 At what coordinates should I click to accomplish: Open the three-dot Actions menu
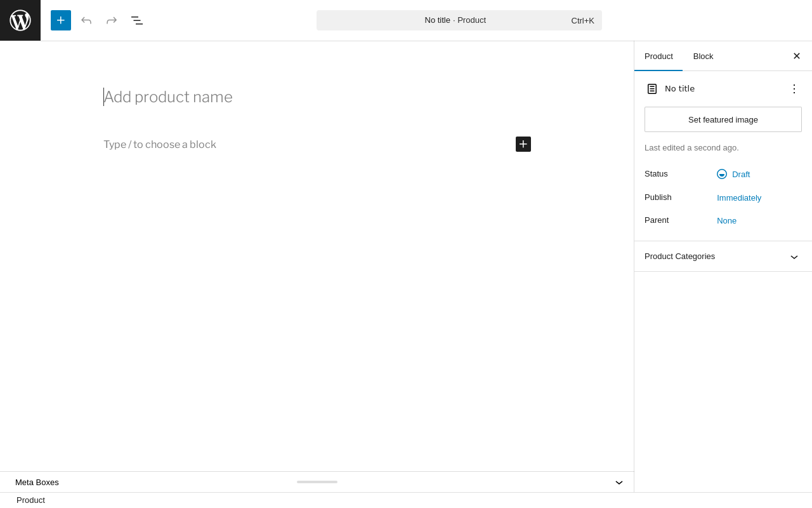[x=794, y=89]
